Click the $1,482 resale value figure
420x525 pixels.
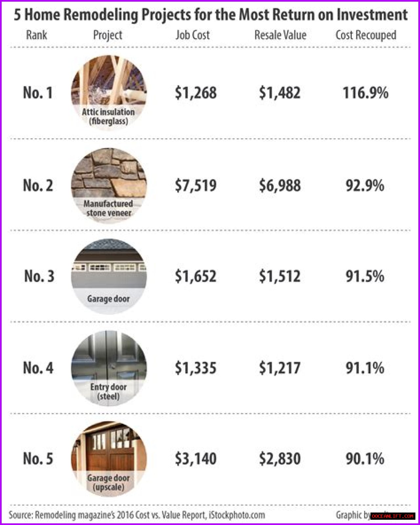tap(280, 93)
